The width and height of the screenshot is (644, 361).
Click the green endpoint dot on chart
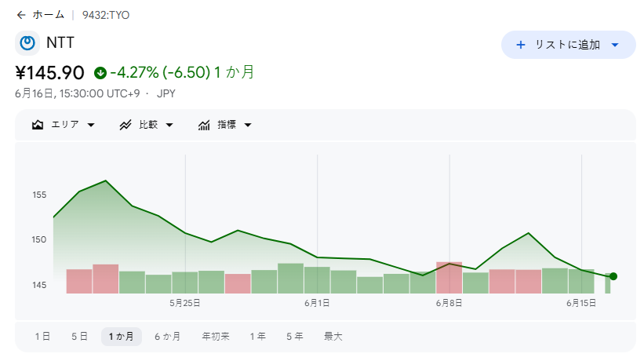[613, 276]
